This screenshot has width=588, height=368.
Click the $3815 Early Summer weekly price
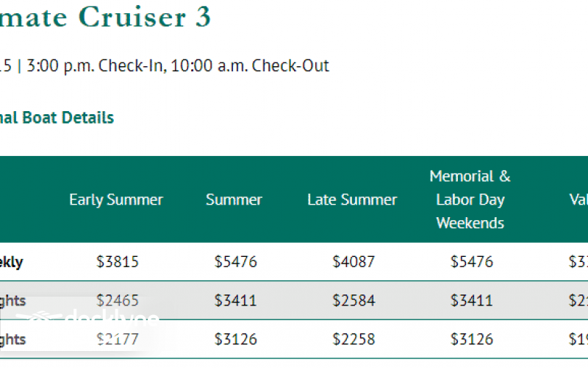[118, 262]
